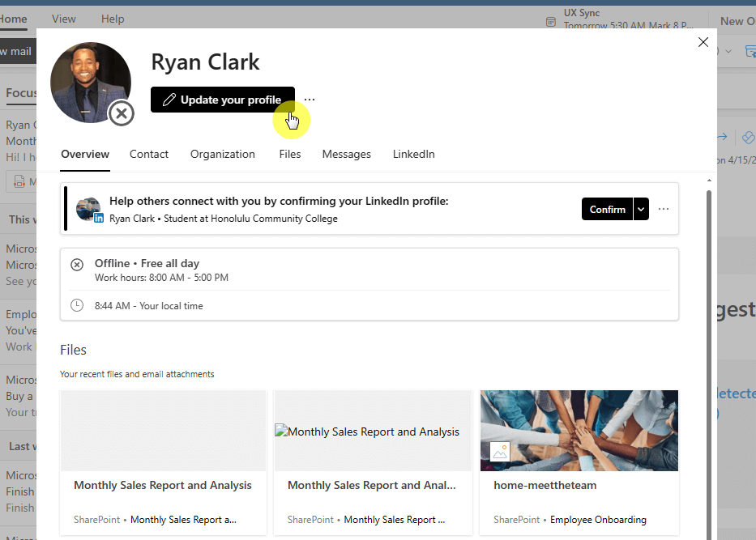Select the Overview tab
The width and height of the screenshot is (756, 540).
[x=85, y=154]
